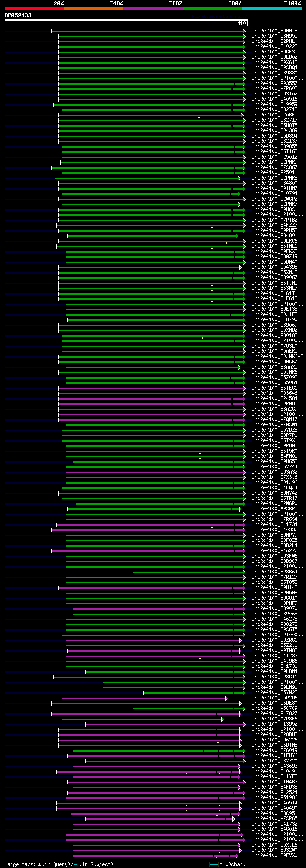Image resolution: width=306 pixels, height=868 pixels.
Task: Click the cyan ~100% identity legend swatch
Action: pyautogui.click(x=272, y=9)
